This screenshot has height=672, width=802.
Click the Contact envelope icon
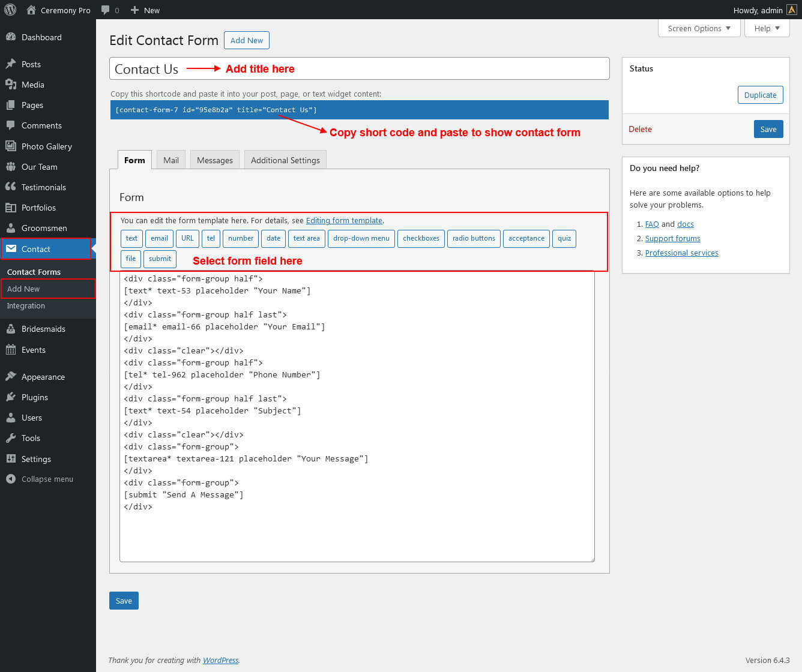(11, 248)
